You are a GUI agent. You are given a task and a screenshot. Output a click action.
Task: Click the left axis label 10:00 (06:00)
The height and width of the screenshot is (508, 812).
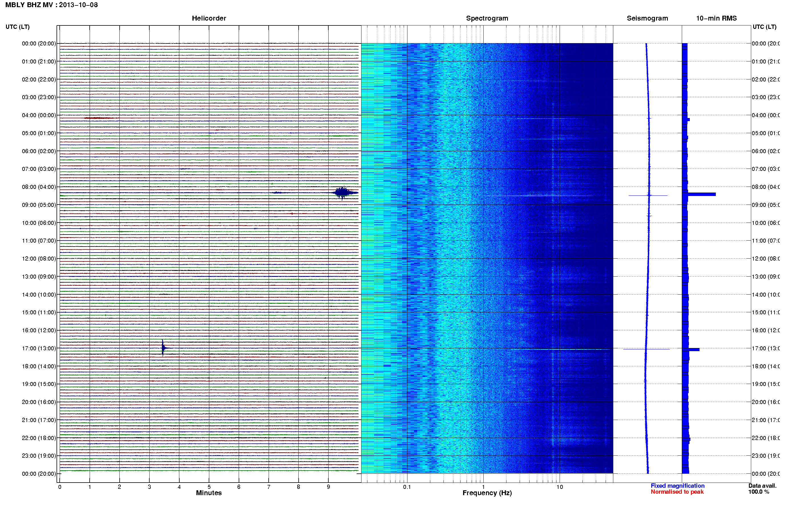39,223
